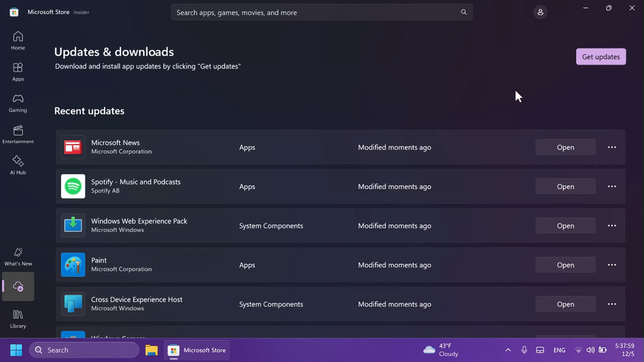Click the battery tray icon
The width and height of the screenshot is (644, 362).
pyautogui.click(x=603, y=350)
